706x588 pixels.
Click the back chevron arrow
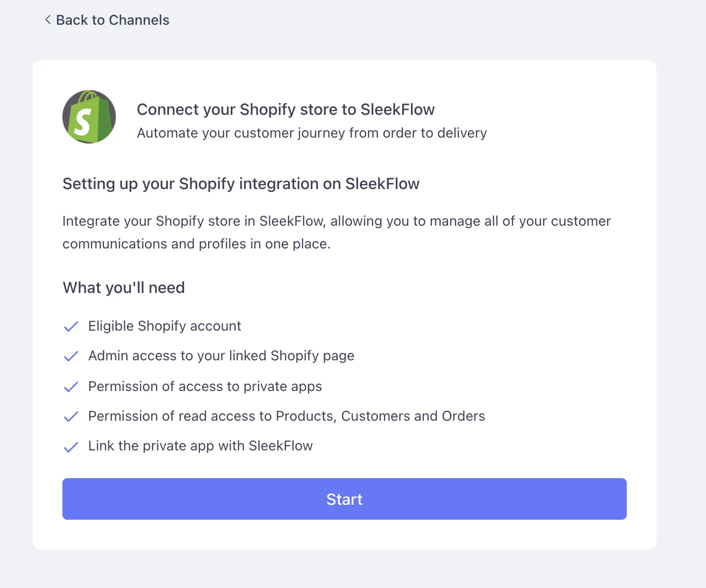(47, 20)
